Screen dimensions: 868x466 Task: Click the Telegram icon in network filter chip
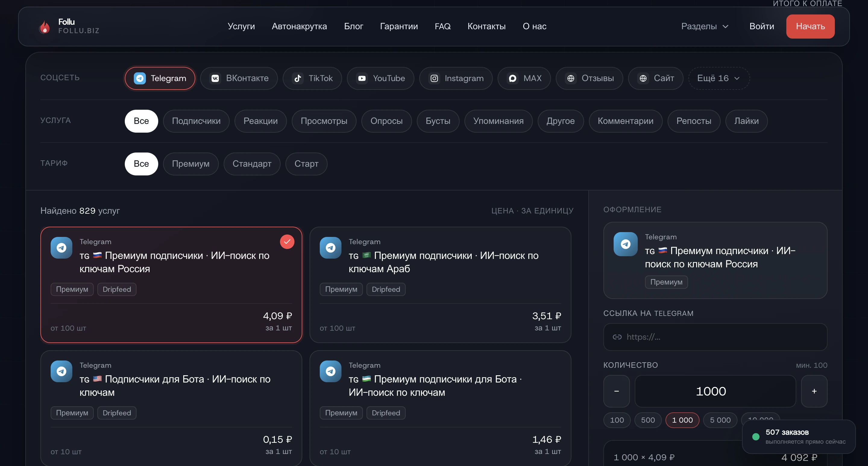(140, 78)
